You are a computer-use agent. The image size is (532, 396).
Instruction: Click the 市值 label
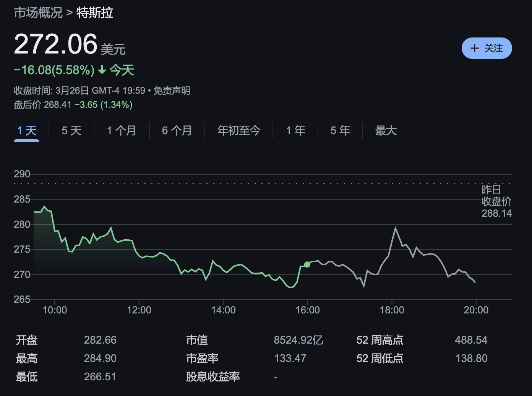(x=197, y=340)
